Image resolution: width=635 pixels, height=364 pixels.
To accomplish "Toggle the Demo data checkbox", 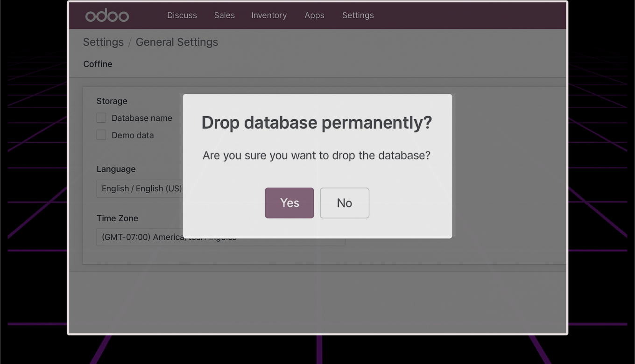I will click(x=101, y=135).
